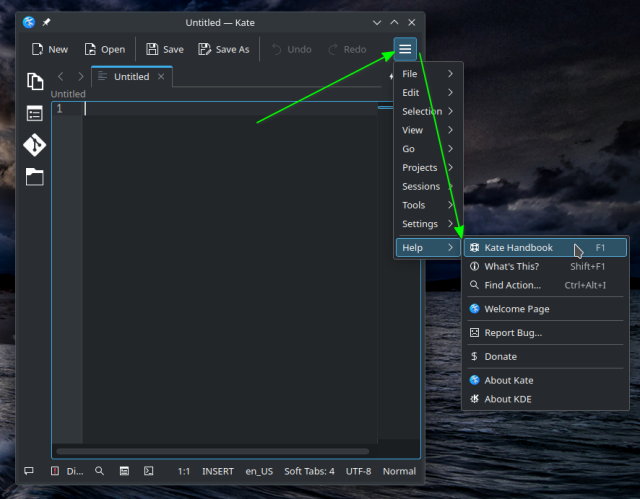Open the Terminal panel icon
640x499 pixels.
149,471
